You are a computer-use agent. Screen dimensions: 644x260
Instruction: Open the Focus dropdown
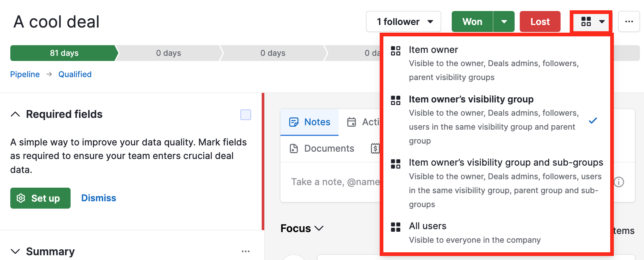(x=319, y=228)
